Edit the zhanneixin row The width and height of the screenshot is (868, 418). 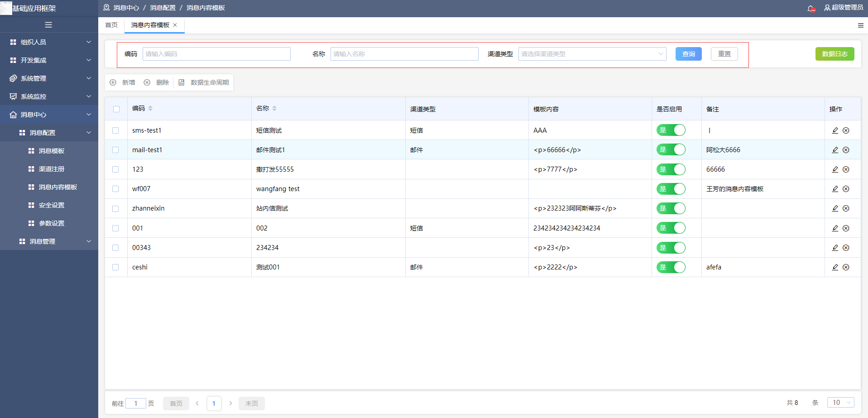tap(835, 208)
